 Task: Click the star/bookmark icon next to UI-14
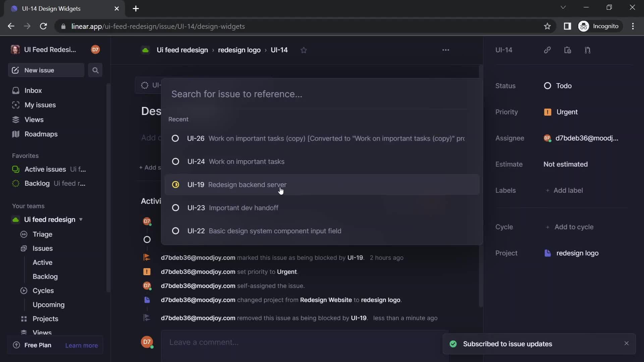(304, 50)
